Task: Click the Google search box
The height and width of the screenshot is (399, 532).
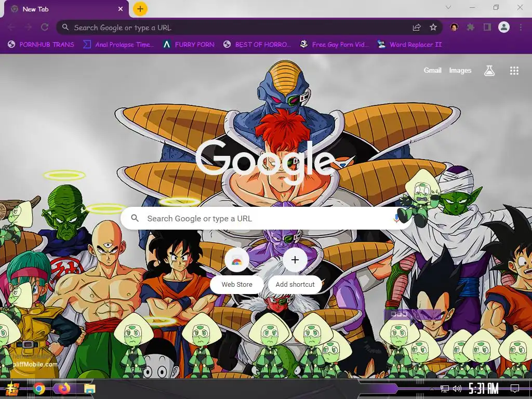Action: pyautogui.click(x=267, y=218)
